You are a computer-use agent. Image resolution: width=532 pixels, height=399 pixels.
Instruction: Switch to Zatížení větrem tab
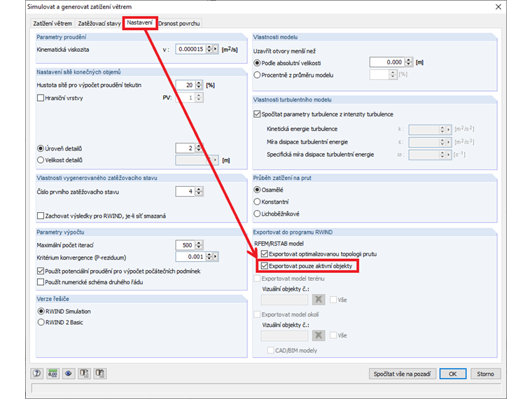(52, 23)
